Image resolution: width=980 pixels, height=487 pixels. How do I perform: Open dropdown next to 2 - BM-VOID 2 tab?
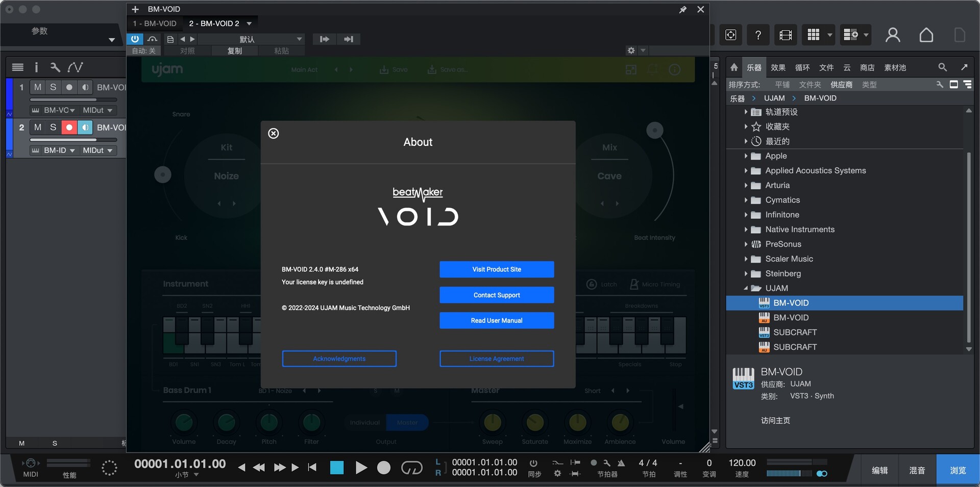pos(249,23)
